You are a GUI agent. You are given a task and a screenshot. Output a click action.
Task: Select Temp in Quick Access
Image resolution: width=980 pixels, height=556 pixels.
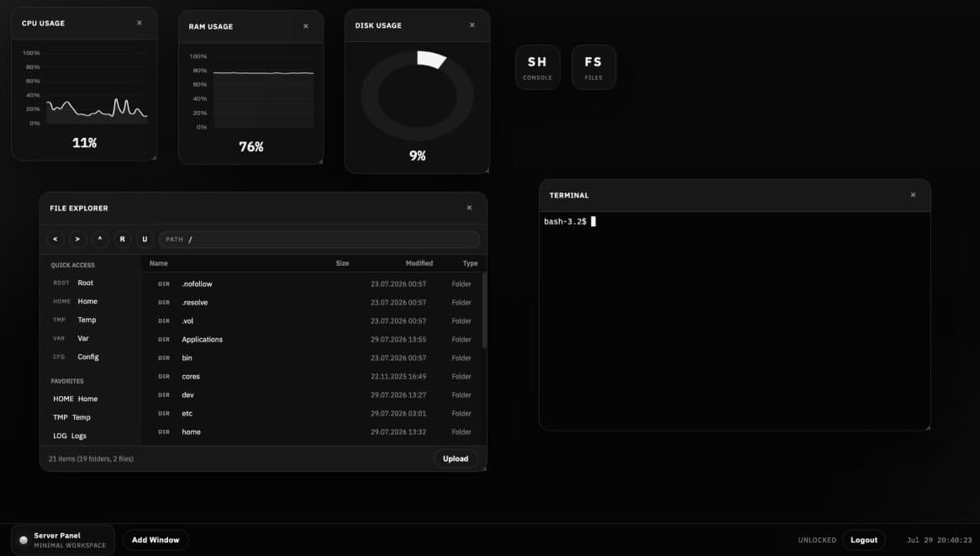coord(91,320)
